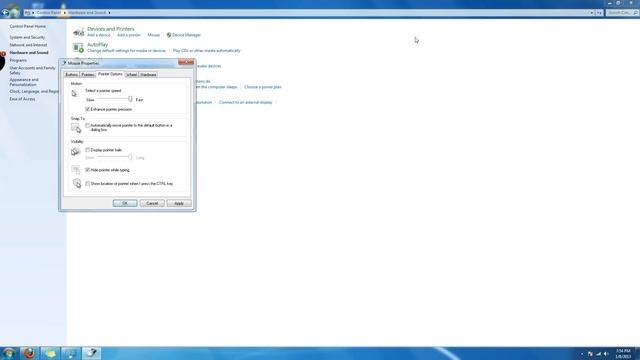Click Cancel in Mouse Properties

pyautogui.click(x=152, y=203)
